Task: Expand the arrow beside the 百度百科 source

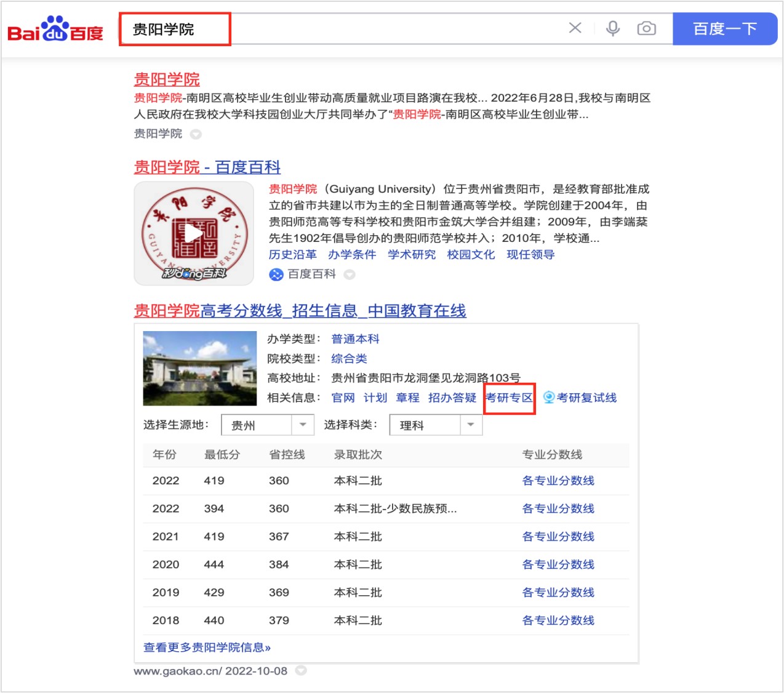Action: (x=350, y=274)
